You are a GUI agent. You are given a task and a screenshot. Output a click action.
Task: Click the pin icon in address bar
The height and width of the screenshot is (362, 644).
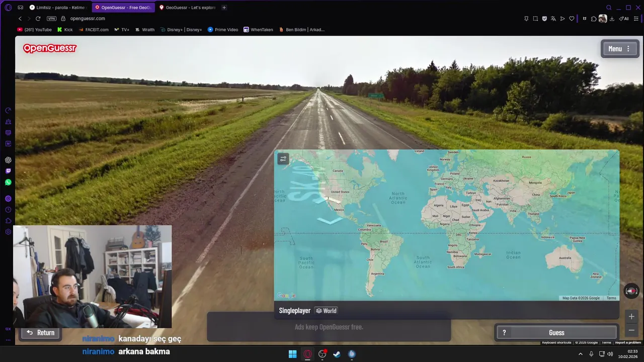(x=526, y=19)
